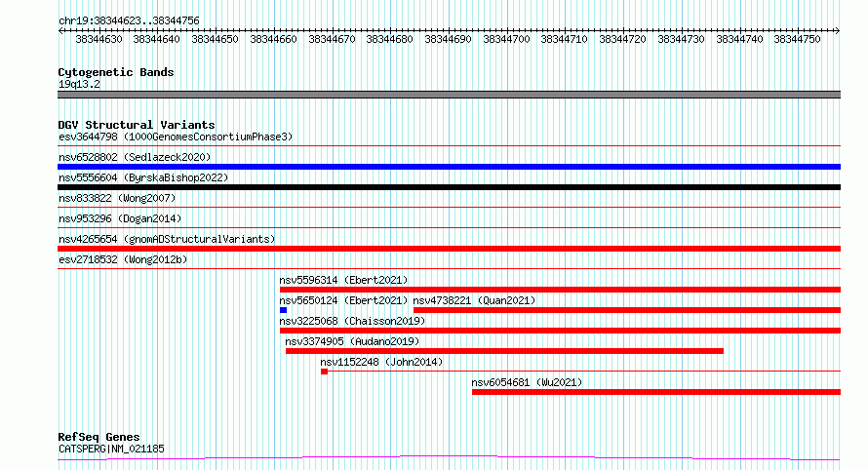This screenshot has height=470, width=868.
Task: Open the nsv4738221 (Quan2021) variant label
Action: click(474, 300)
